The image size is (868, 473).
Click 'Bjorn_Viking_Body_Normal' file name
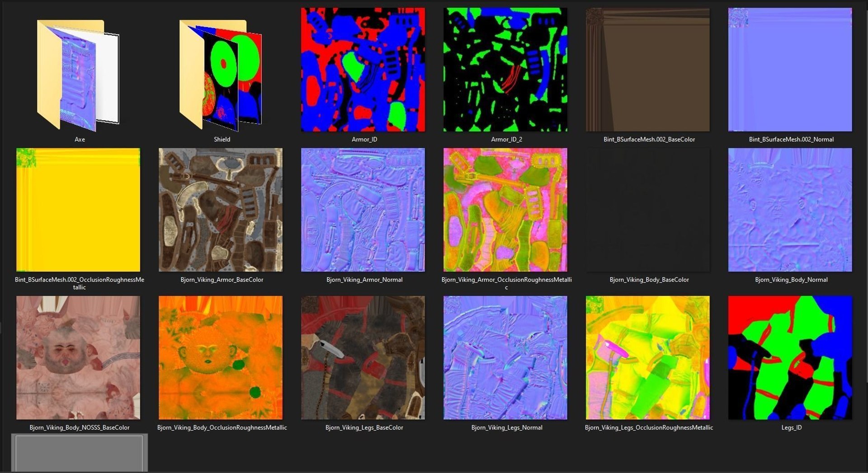point(792,280)
